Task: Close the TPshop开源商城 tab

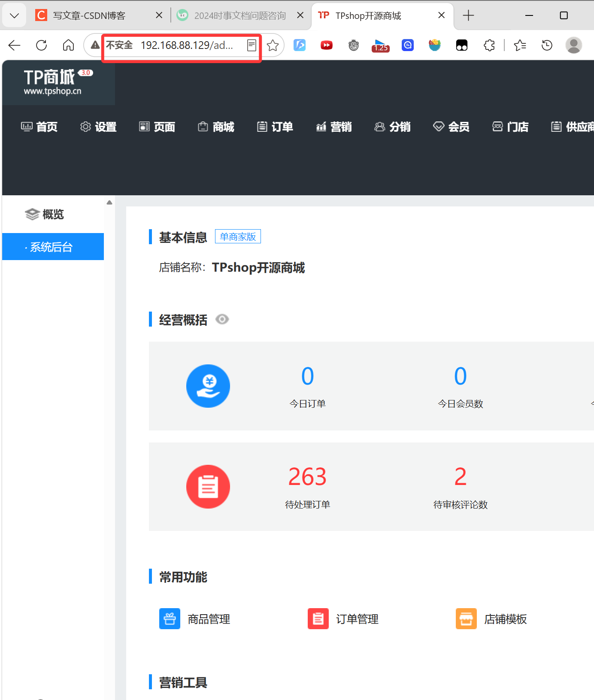Action: pos(441,15)
